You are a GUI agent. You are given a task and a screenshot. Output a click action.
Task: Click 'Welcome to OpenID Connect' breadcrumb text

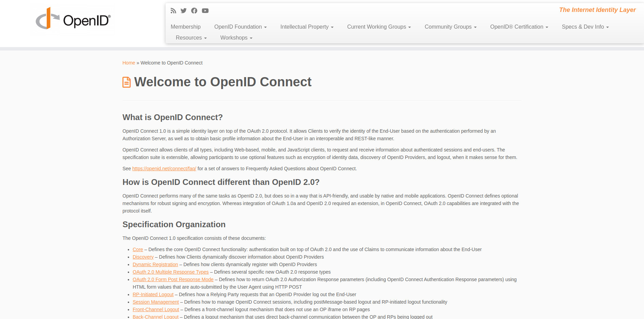click(171, 63)
